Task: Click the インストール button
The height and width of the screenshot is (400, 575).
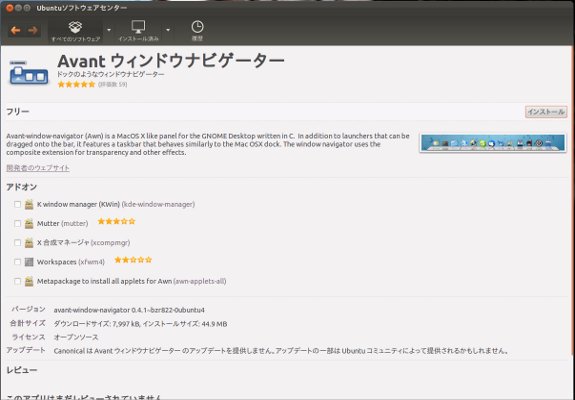Action: [546, 112]
